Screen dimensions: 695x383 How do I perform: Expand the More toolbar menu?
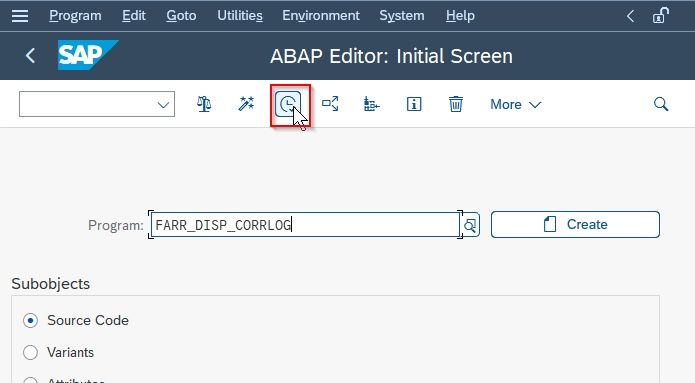[x=515, y=105]
